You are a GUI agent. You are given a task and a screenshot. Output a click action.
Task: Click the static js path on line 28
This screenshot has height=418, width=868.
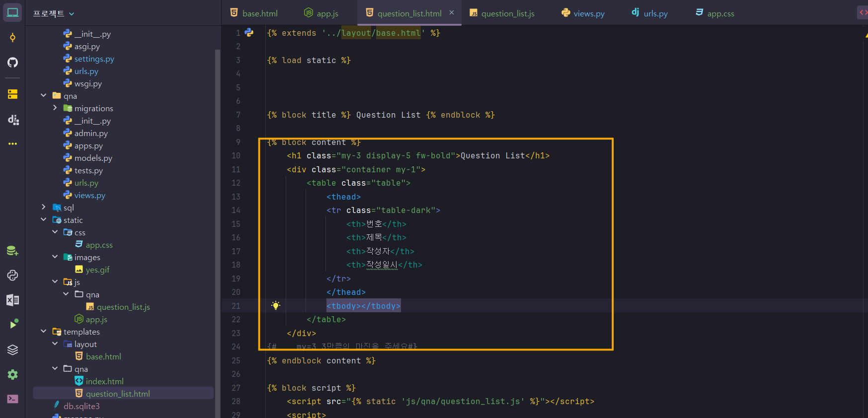[x=463, y=401]
